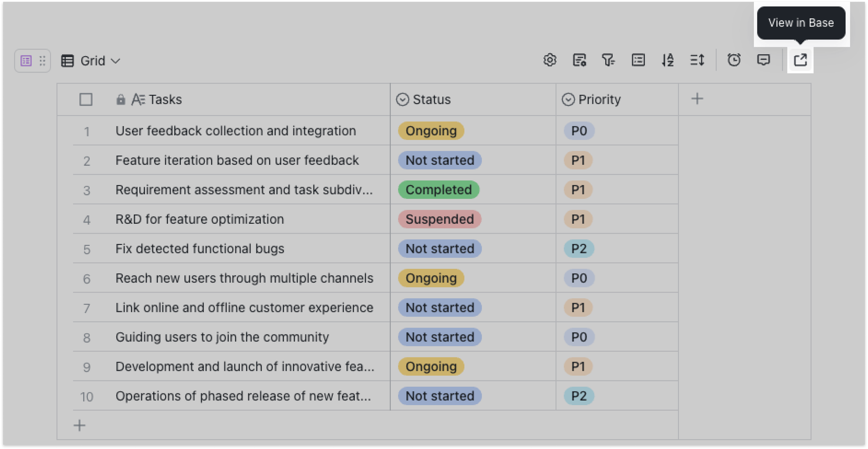Viewport: 868px width, 449px height.
Task: Sort records alphabetically with the A-Z icon
Action: click(667, 61)
